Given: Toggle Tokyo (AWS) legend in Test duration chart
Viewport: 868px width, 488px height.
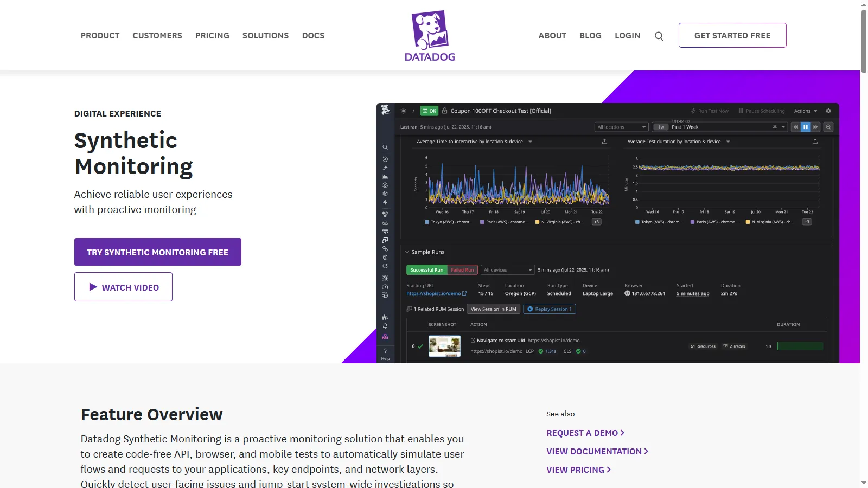Looking at the screenshot, I should tap(659, 222).
